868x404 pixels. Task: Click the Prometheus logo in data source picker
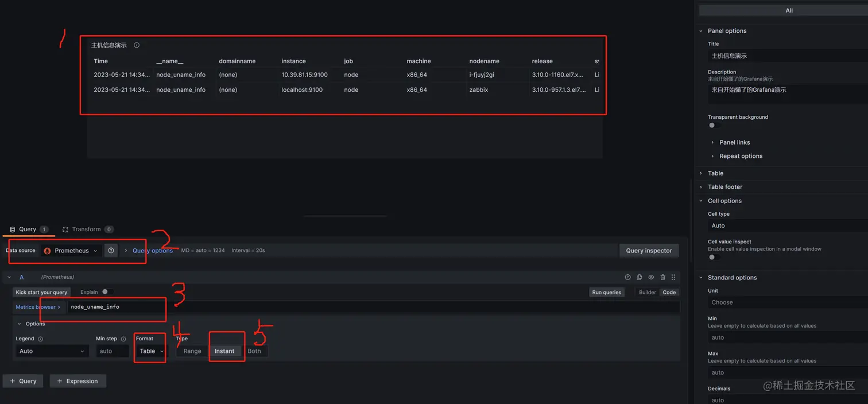pos(48,251)
